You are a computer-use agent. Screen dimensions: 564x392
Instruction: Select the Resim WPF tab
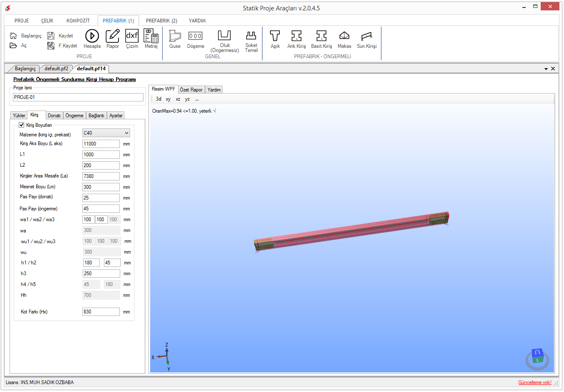(163, 89)
